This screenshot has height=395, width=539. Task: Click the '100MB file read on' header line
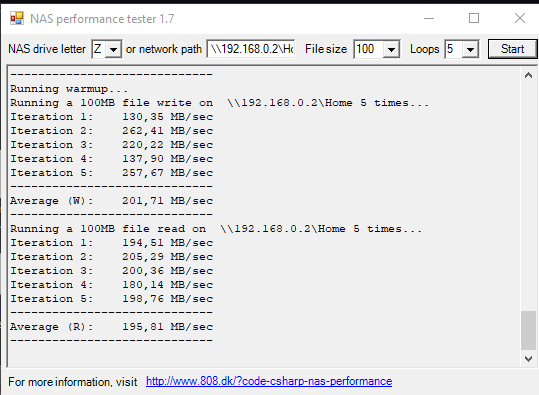pyautogui.click(x=216, y=229)
